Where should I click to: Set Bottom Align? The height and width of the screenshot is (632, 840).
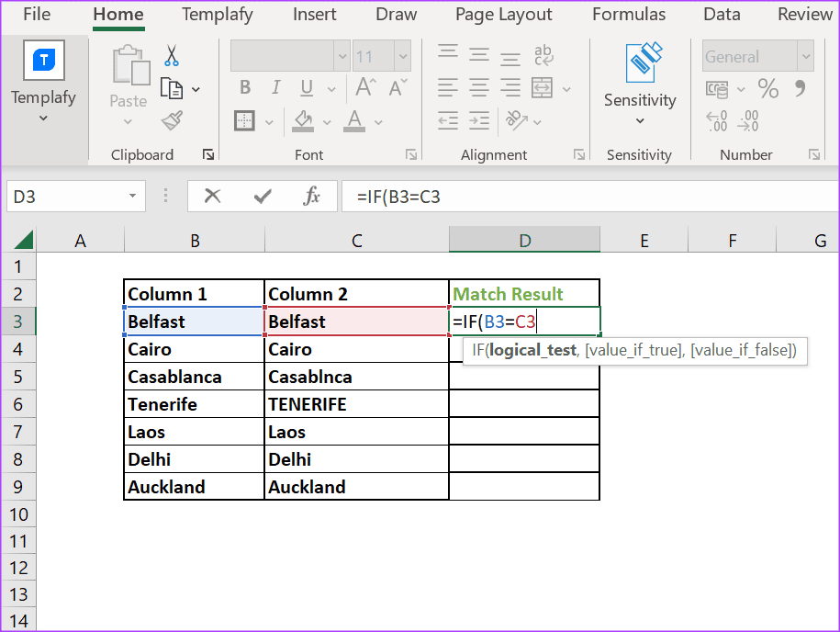[510, 58]
